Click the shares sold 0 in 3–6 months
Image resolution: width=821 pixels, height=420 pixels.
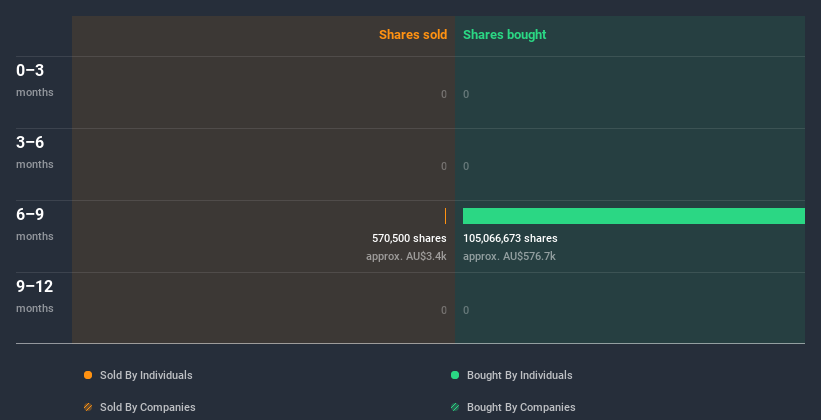pos(444,167)
